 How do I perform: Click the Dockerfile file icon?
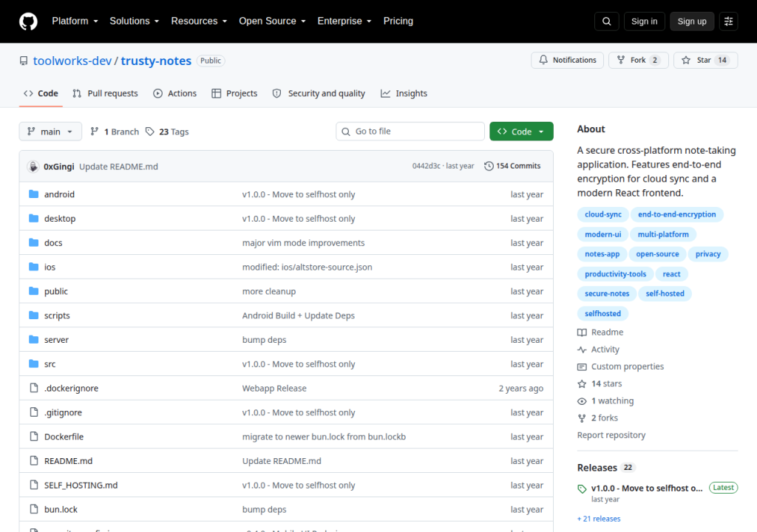coord(34,437)
